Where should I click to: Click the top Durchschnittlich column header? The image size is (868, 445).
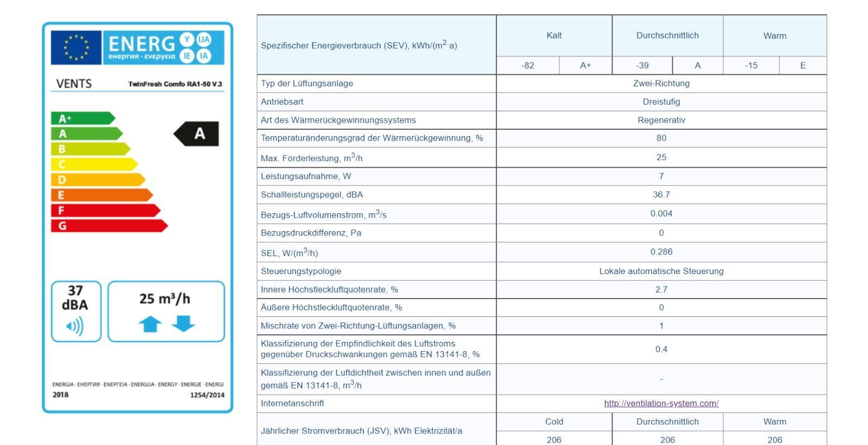667,35
